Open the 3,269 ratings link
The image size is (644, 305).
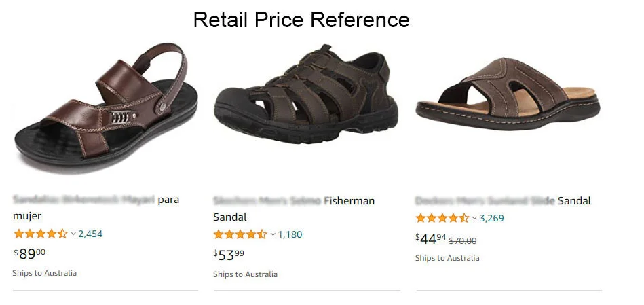492,218
